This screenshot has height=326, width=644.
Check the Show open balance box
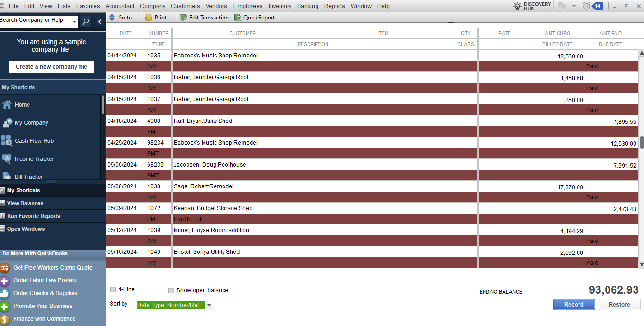(x=171, y=290)
